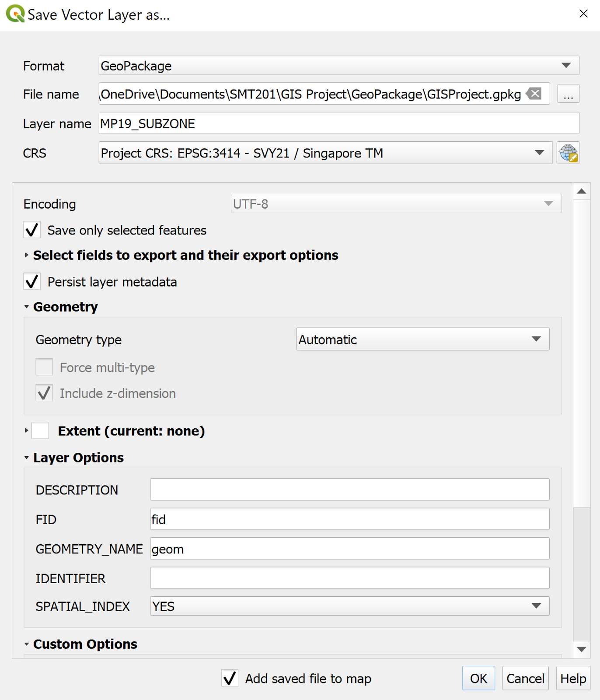Disable Add saved file to map

click(230, 679)
